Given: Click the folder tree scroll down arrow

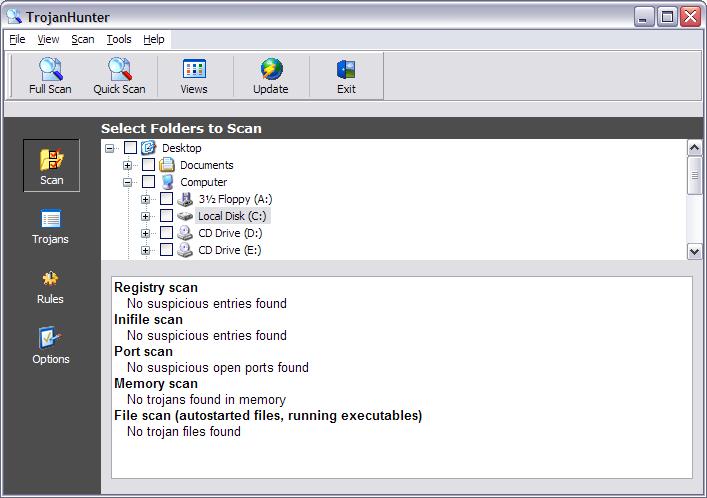Looking at the screenshot, I should (x=694, y=252).
